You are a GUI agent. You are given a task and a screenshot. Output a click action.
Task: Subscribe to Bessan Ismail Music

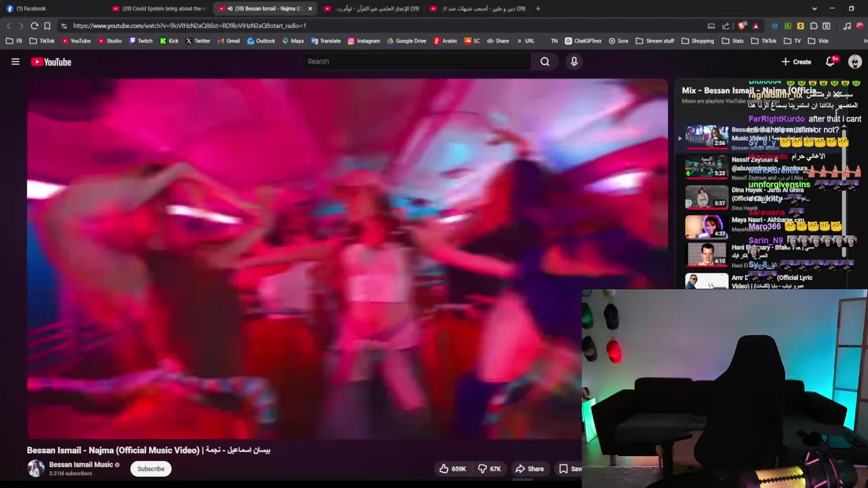click(x=151, y=468)
